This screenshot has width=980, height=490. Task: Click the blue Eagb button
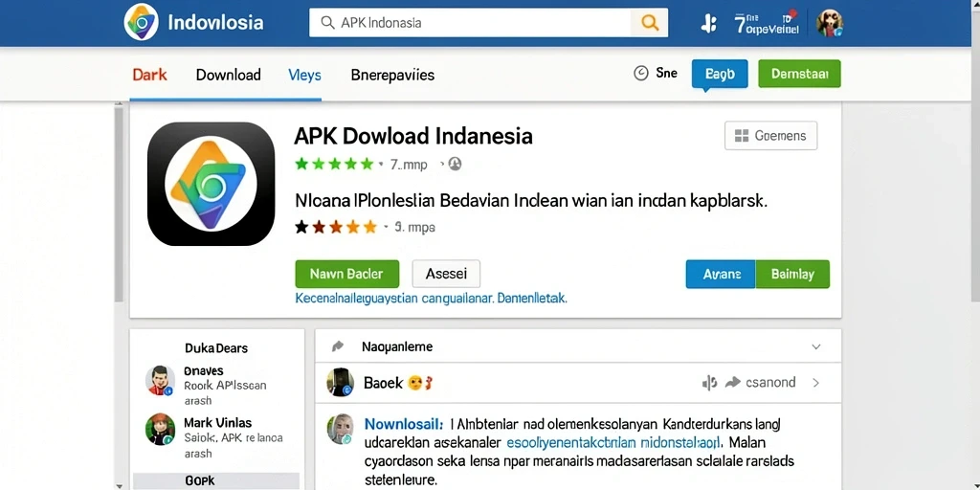click(x=720, y=74)
